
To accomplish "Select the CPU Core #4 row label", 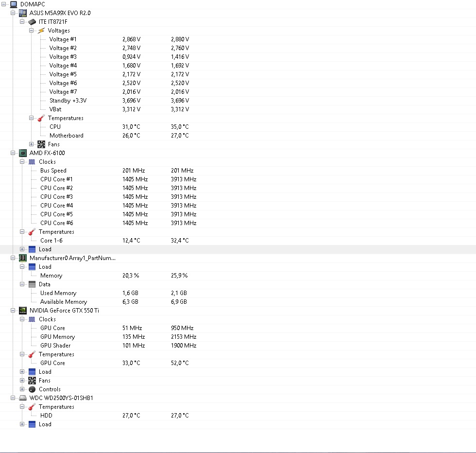I will click(x=56, y=206).
